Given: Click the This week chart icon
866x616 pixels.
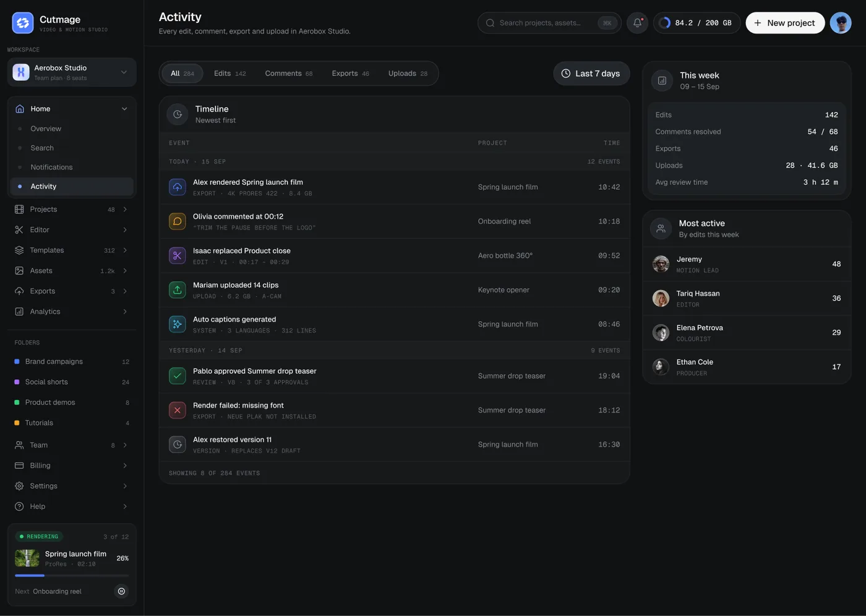Looking at the screenshot, I should 662,80.
